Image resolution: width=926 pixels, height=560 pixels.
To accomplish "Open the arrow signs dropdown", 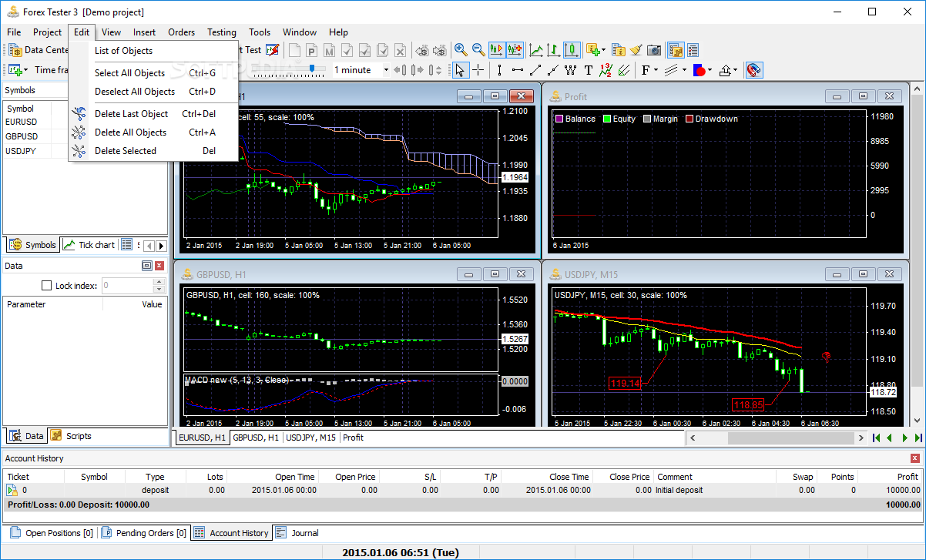I will pyautogui.click(x=728, y=70).
